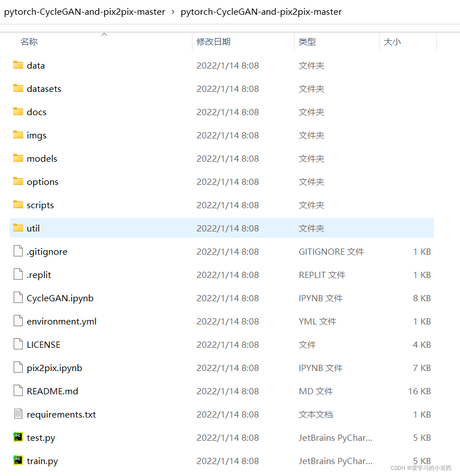Viewport: 460px width, 476px height.
Task: Select the folder name 'scripts'
Action: (x=40, y=205)
